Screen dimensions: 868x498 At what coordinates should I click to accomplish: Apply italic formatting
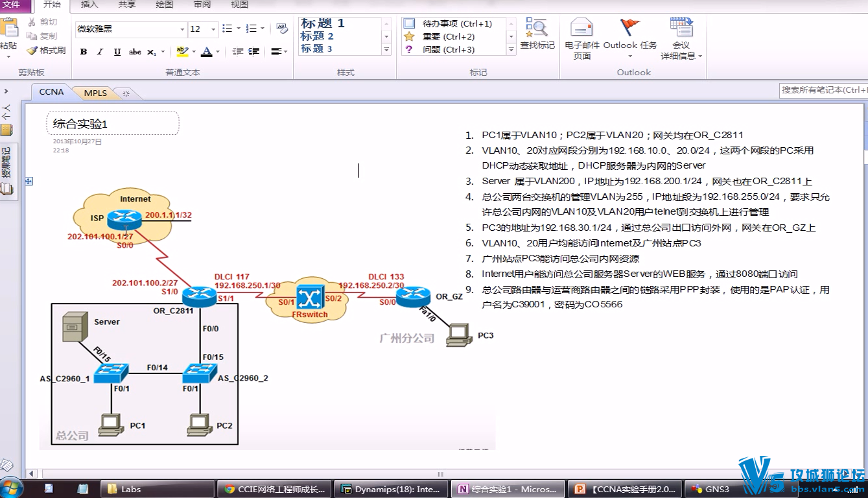(x=100, y=52)
